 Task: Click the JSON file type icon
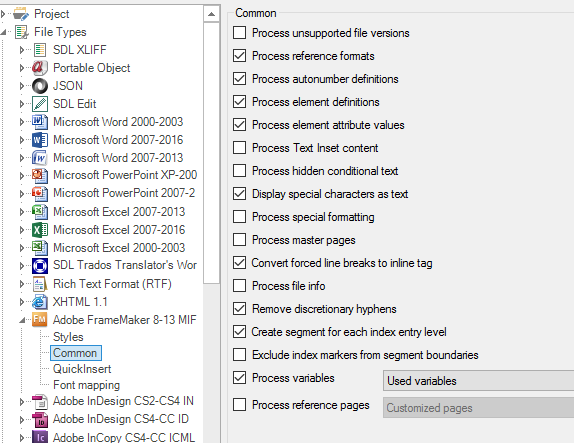[x=40, y=86]
